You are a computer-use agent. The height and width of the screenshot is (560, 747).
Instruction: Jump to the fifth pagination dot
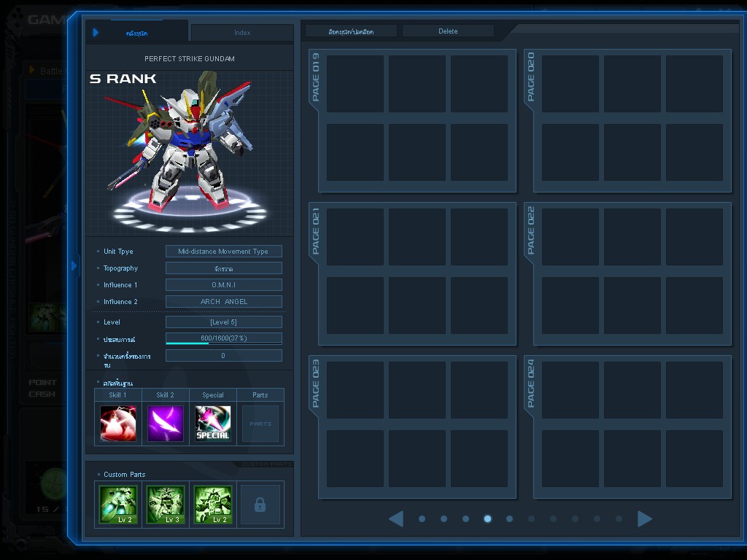click(x=509, y=519)
